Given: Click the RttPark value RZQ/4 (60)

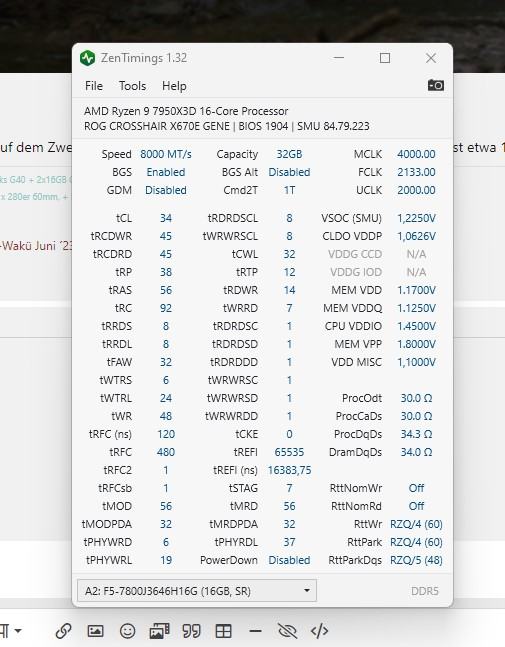Looking at the screenshot, I should (416, 542).
